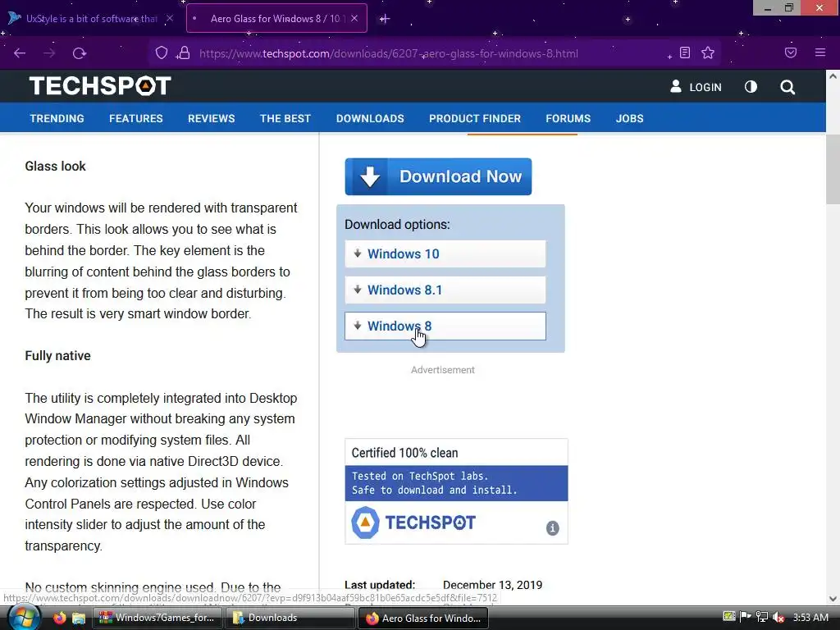
Task: Switch to the UxStyle tab
Action: 91,18
